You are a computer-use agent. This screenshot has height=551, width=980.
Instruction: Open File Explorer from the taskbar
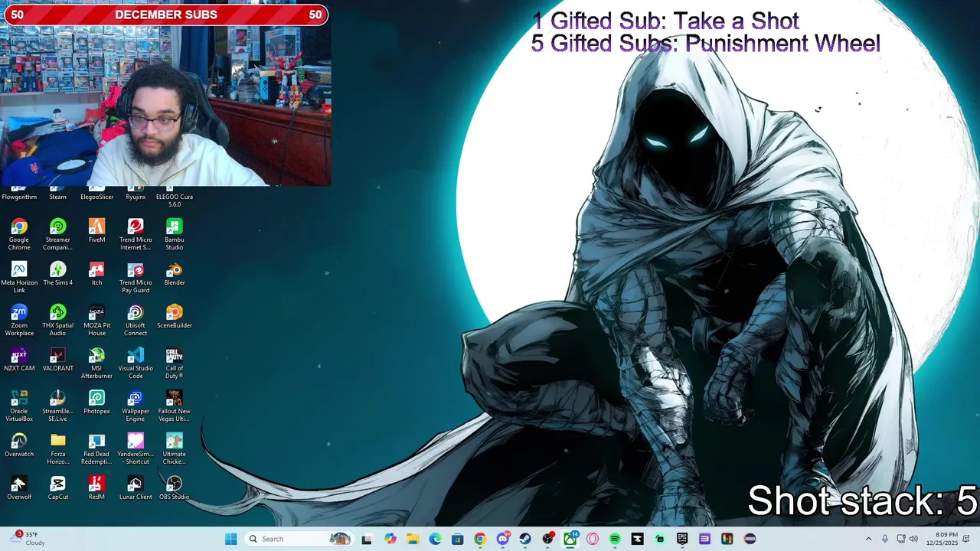tap(413, 539)
